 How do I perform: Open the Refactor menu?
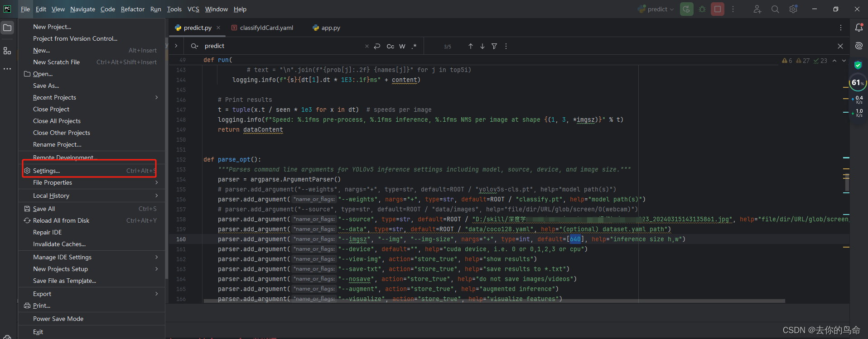coord(132,9)
